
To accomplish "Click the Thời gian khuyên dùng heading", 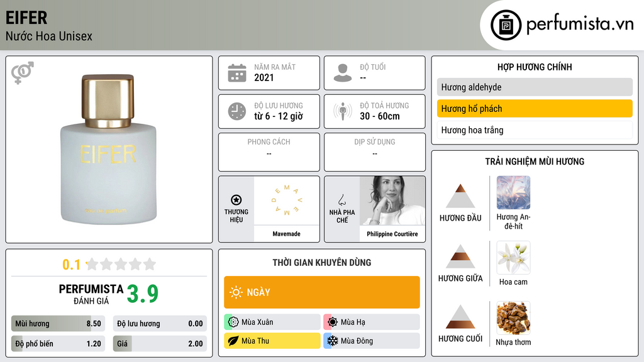I will 322,263.
